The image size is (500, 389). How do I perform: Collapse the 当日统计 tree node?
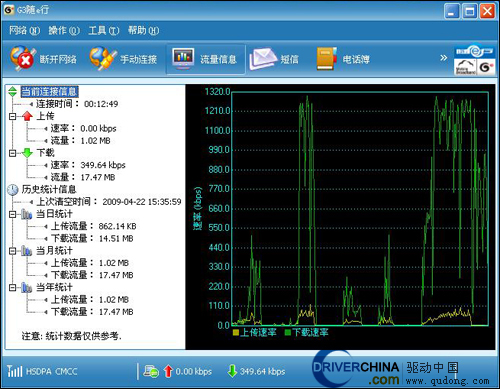13,214
